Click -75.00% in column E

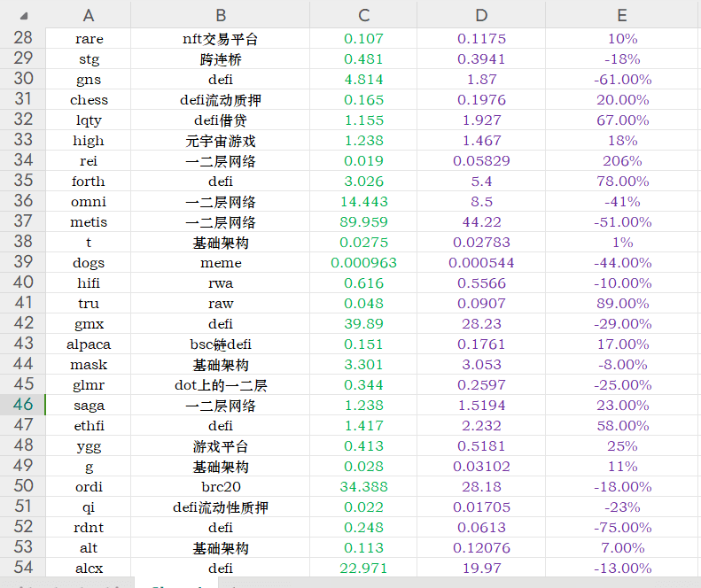[623, 527]
